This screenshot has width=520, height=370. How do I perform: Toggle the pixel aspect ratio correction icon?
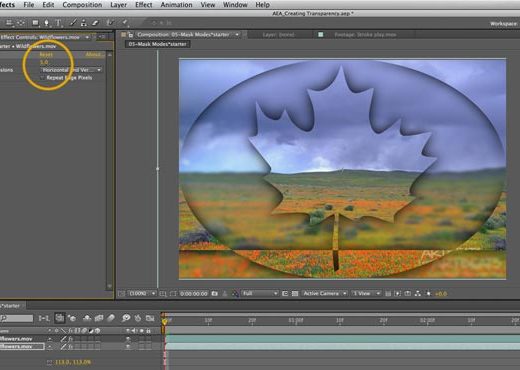(x=388, y=294)
